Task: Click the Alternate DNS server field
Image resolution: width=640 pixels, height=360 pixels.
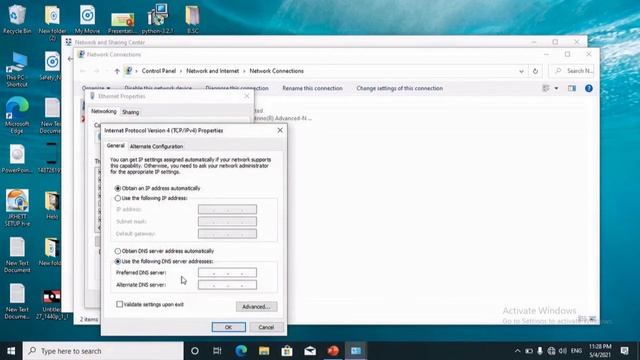Action: pos(227,285)
